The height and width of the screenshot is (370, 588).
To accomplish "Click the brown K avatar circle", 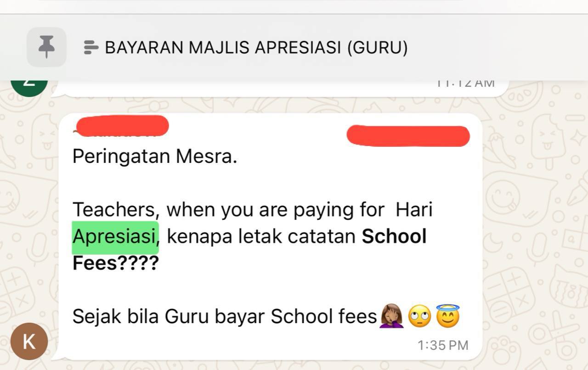I will [x=29, y=341].
